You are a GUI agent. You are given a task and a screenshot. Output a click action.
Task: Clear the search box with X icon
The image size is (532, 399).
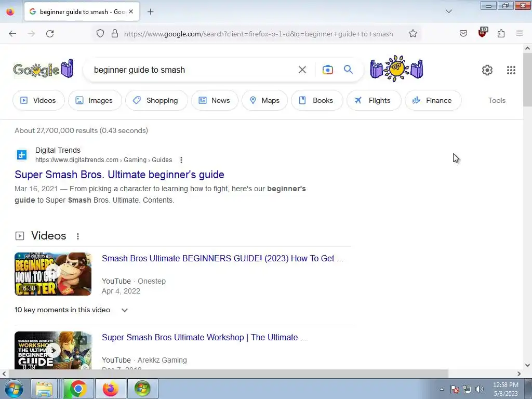302,70
